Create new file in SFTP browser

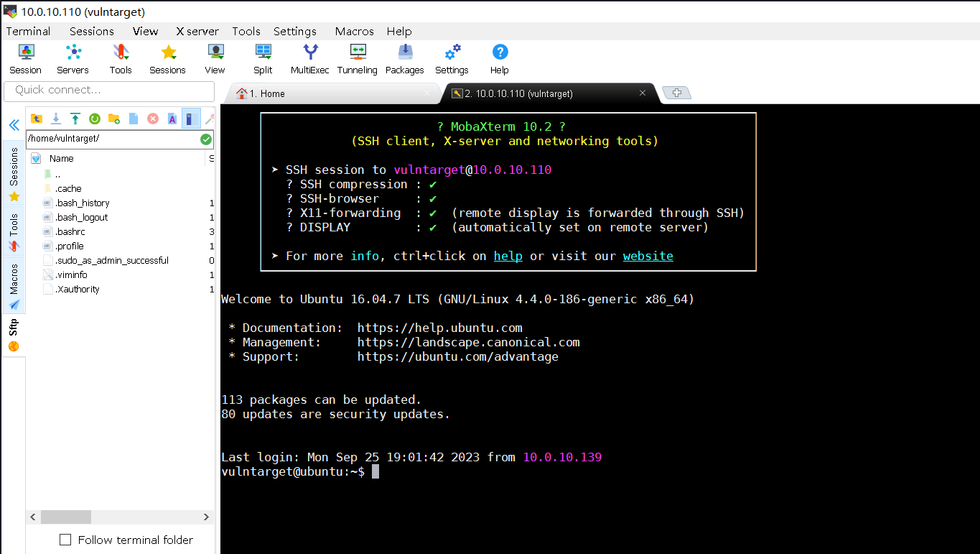134,119
